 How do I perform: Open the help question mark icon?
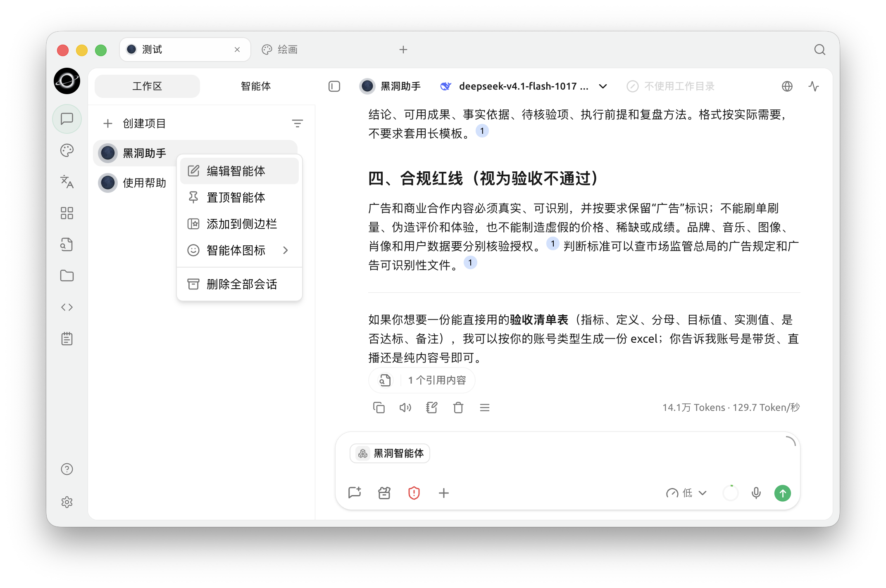(67, 469)
